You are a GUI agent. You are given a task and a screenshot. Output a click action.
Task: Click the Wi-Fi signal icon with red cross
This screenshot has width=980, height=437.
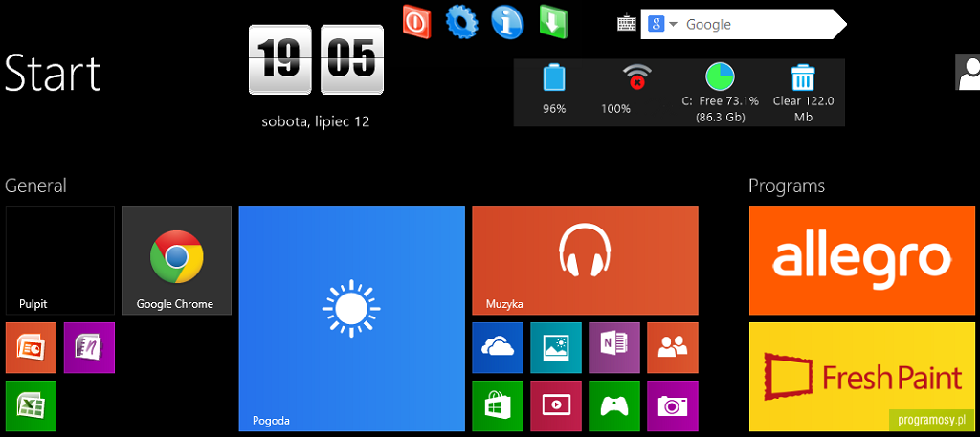636,76
